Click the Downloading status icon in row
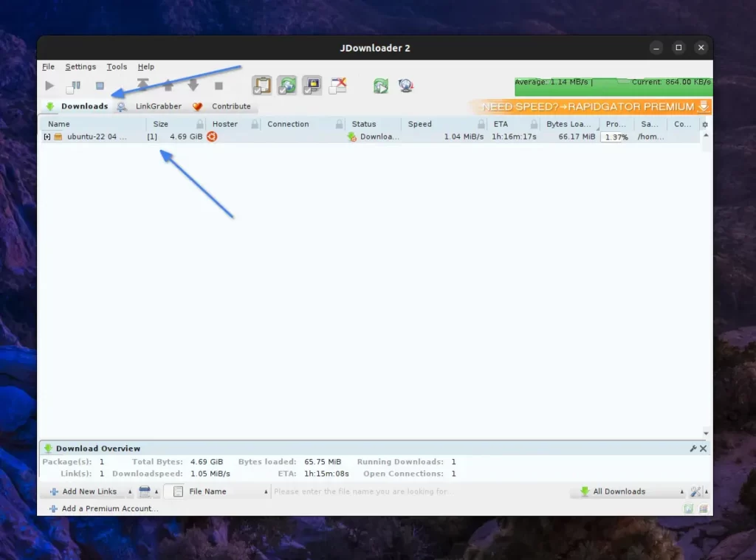The image size is (756, 560). point(352,137)
